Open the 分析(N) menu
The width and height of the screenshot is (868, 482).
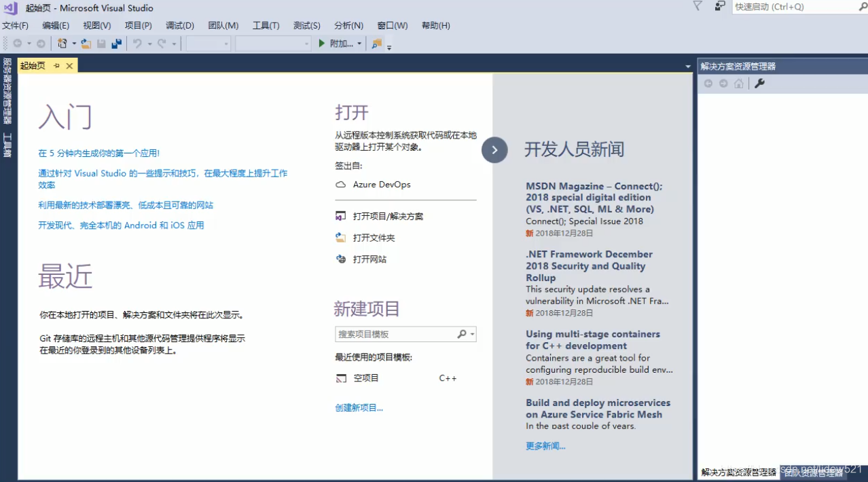coord(348,26)
